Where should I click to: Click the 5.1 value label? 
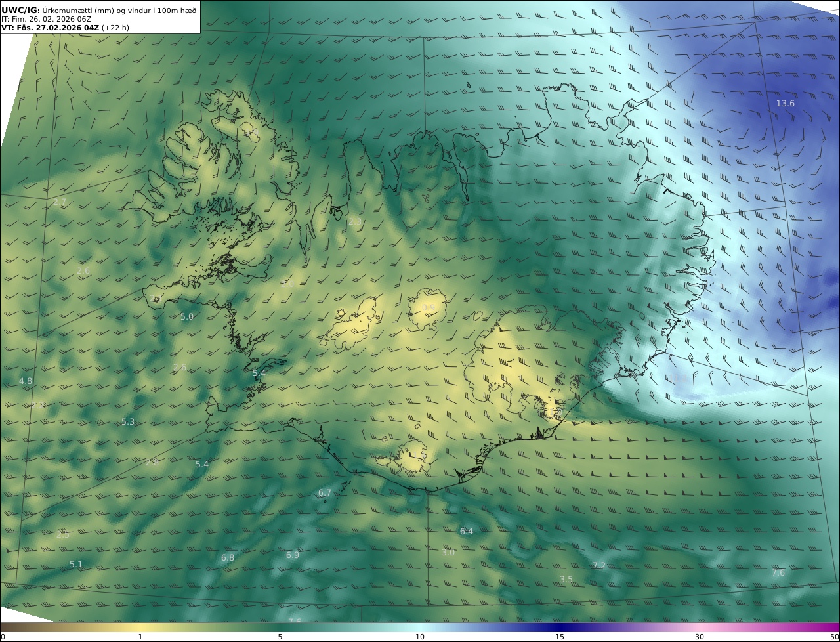tap(76, 564)
